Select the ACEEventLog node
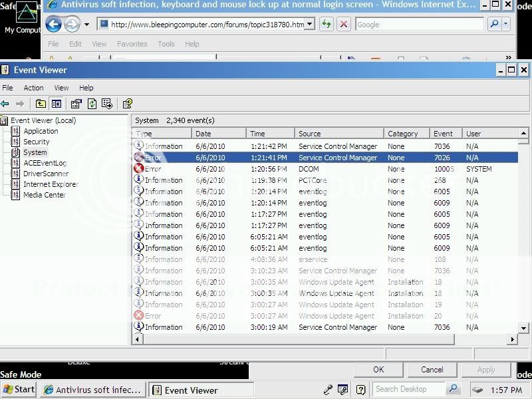Image resolution: width=532 pixels, height=399 pixels. point(45,163)
